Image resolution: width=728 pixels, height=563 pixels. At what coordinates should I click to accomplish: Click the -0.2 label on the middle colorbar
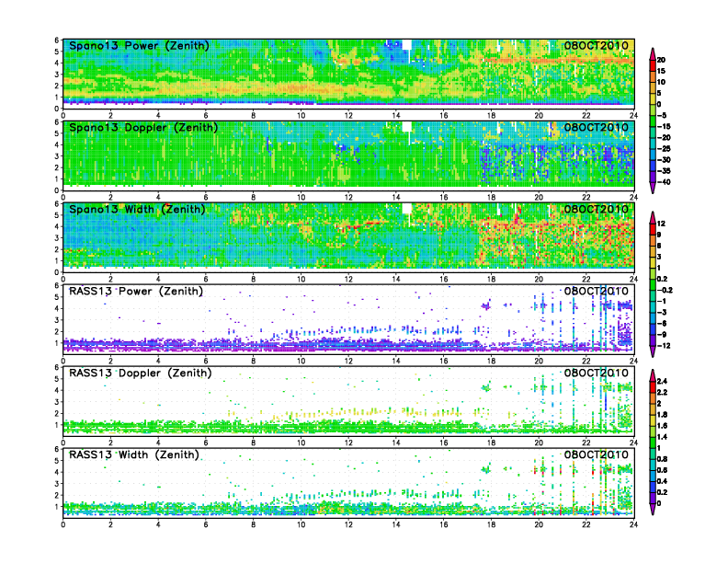point(665,290)
